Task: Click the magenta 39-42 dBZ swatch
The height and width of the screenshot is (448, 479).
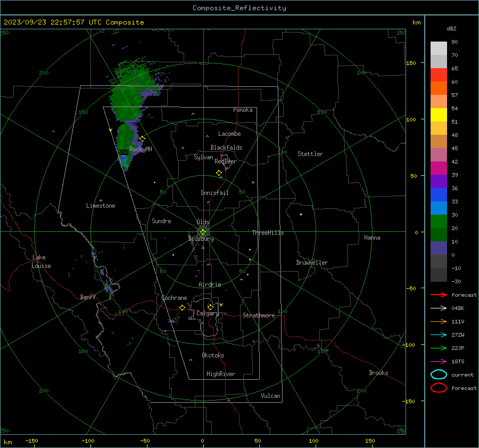Action: (439, 168)
